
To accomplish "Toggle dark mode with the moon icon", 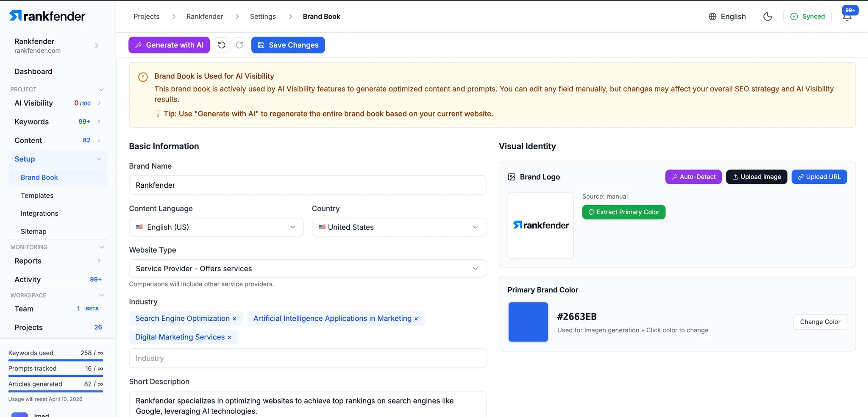I will click(768, 17).
